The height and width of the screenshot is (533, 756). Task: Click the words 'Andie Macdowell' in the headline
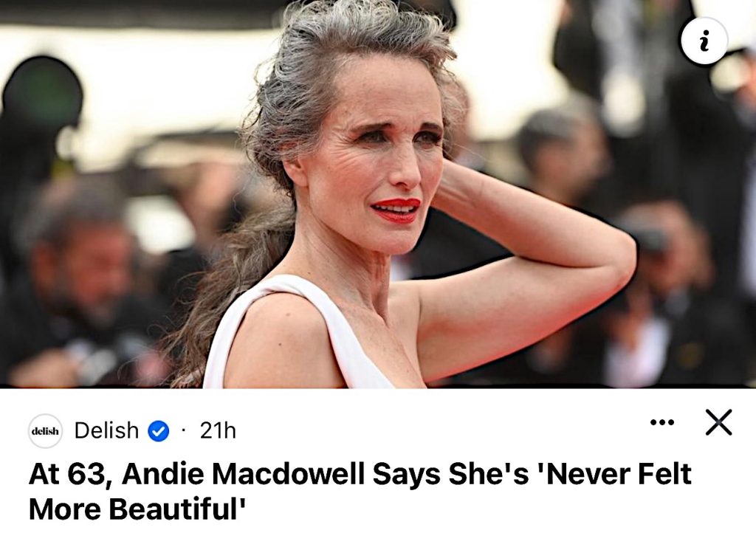pyautogui.click(x=243, y=474)
